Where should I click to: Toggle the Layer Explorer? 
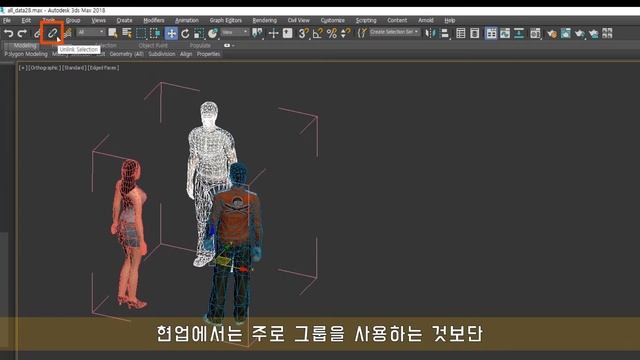point(475,33)
